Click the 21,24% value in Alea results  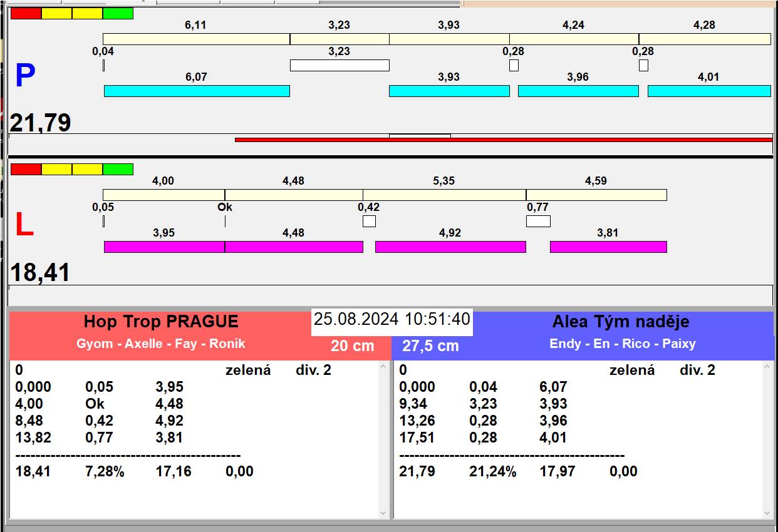click(x=493, y=471)
